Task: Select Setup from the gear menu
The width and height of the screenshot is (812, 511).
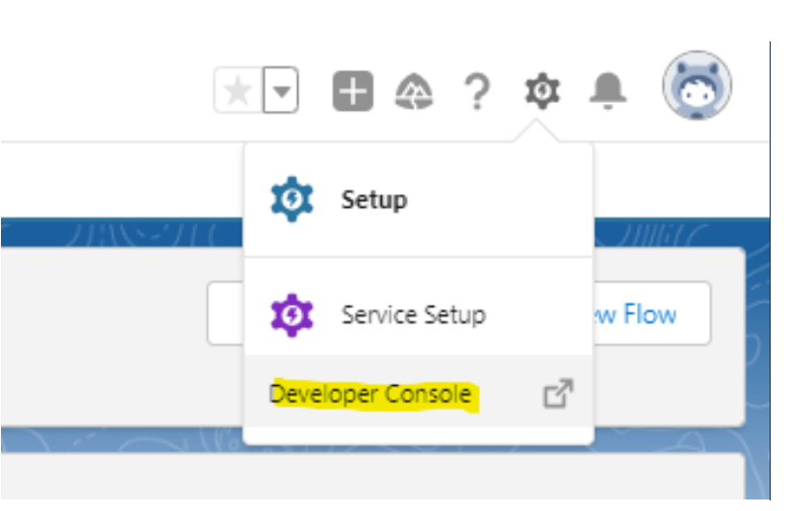Action: [x=373, y=200]
